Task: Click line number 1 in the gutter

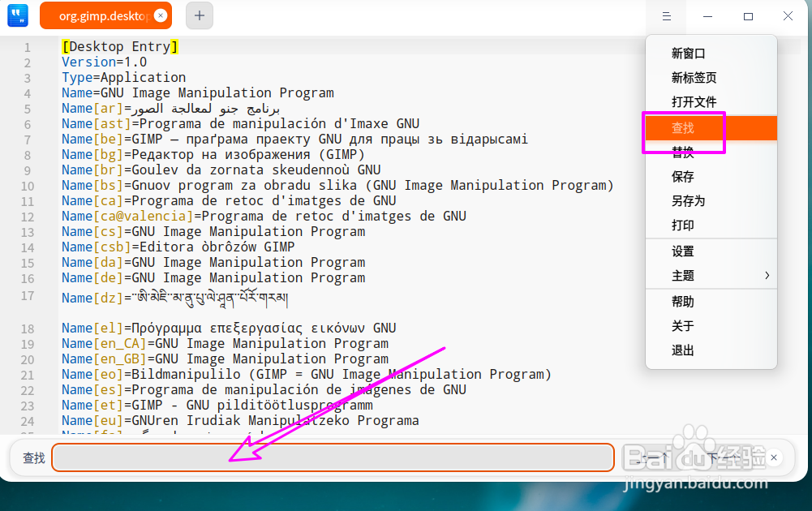Action: click(x=27, y=48)
